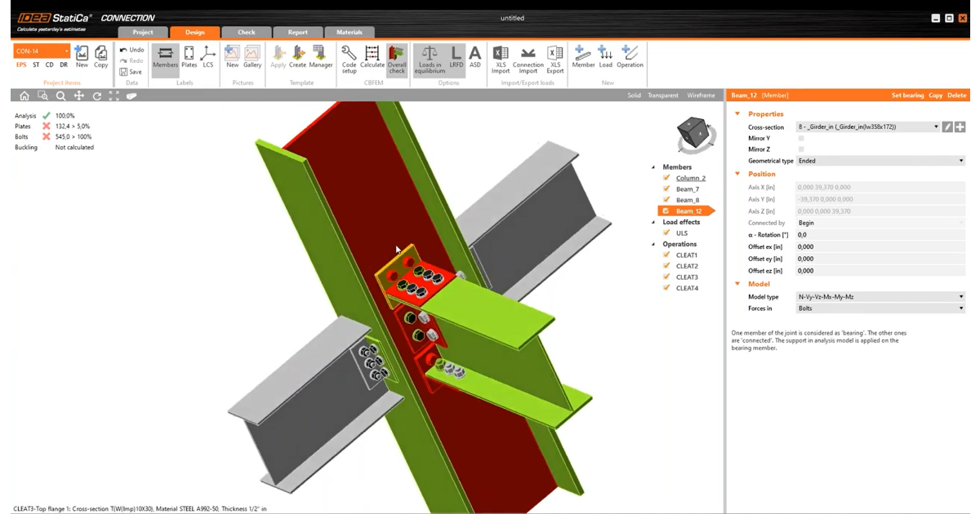Uncheck the CLEAT4 operation checkbox
The width and height of the screenshot is (980, 514).
[667, 288]
